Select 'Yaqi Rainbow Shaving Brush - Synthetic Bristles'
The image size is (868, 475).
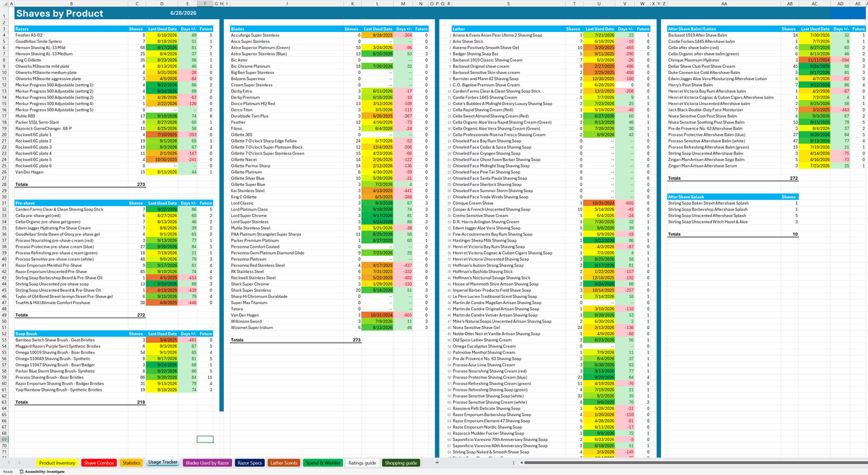tap(71, 389)
